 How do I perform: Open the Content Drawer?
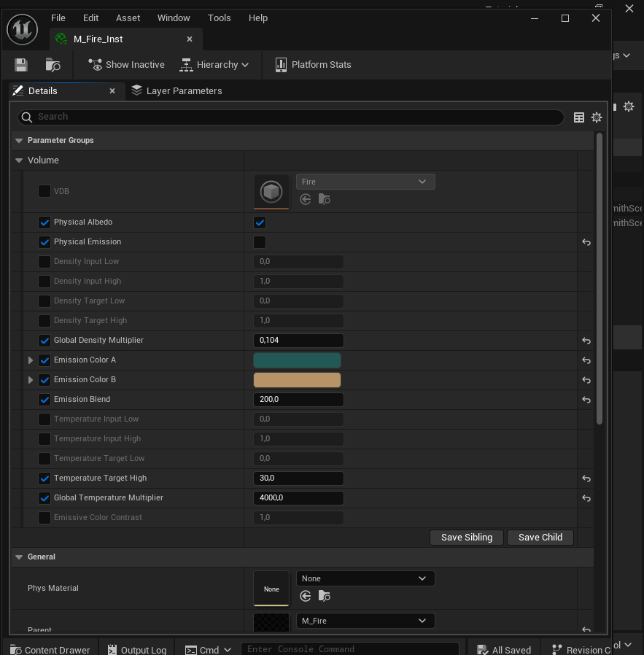tap(50, 648)
